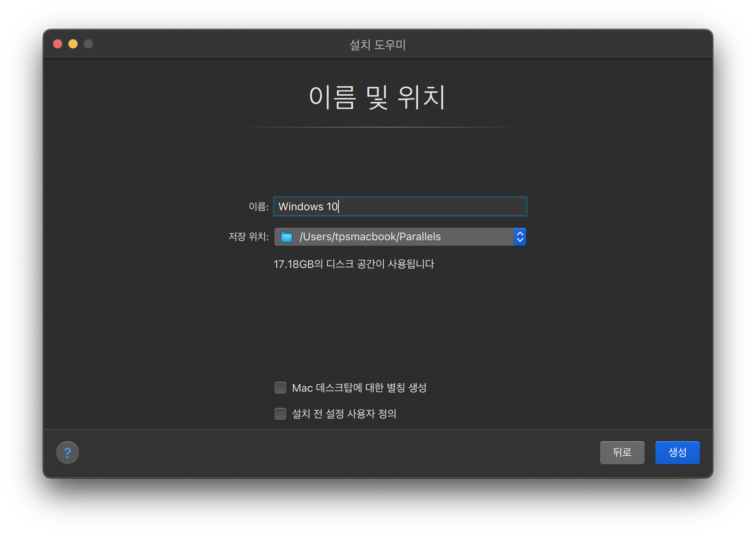The image size is (756, 535).
Task: Click the 설치 도우미 window title
Action: (x=378, y=45)
